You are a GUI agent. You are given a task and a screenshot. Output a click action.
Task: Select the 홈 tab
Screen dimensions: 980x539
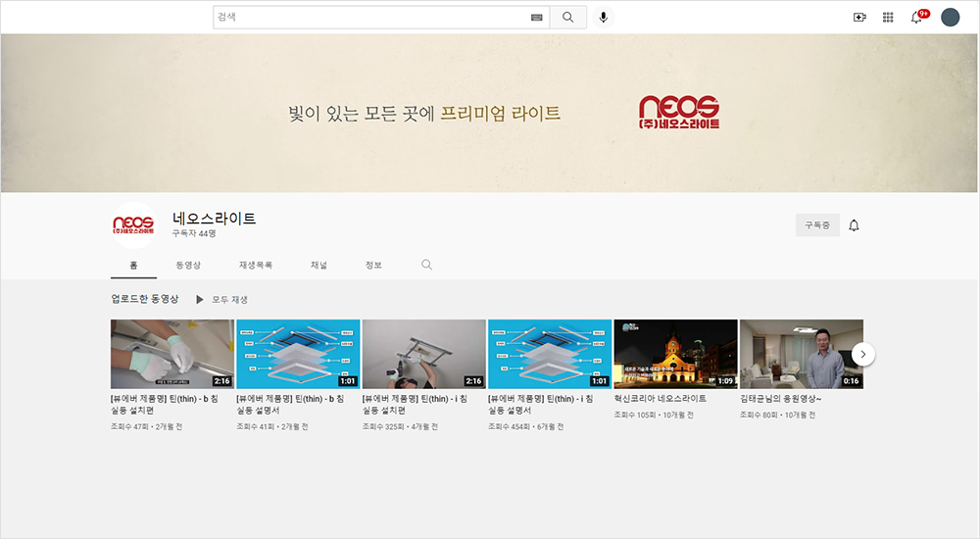[133, 266]
